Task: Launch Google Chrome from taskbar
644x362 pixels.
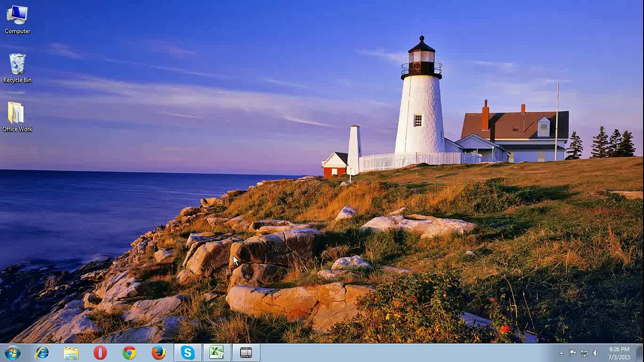Action: [129, 353]
